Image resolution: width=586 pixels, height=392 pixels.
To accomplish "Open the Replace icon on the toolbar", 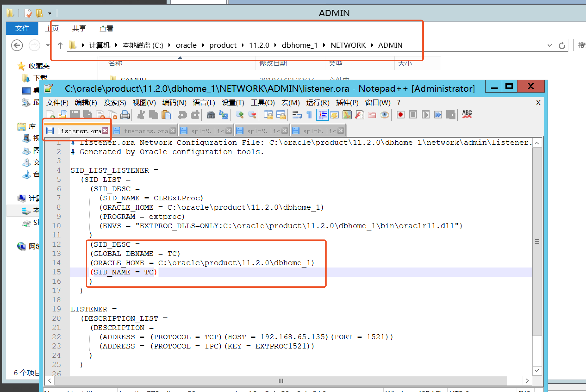I will point(224,115).
